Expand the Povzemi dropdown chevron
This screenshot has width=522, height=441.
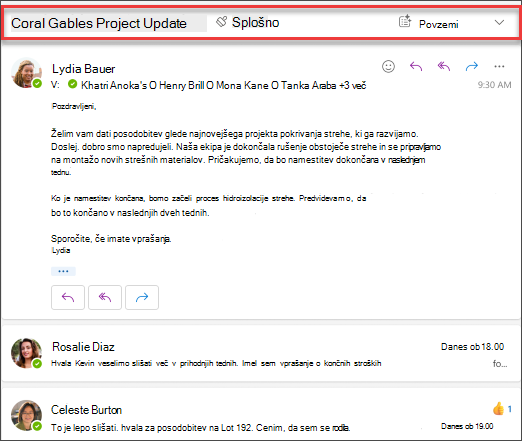coord(499,22)
